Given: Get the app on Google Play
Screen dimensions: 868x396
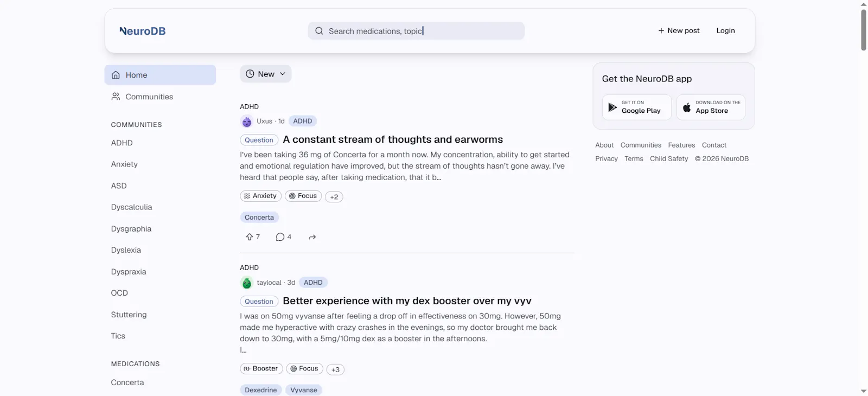Looking at the screenshot, I should pyautogui.click(x=637, y=107).
